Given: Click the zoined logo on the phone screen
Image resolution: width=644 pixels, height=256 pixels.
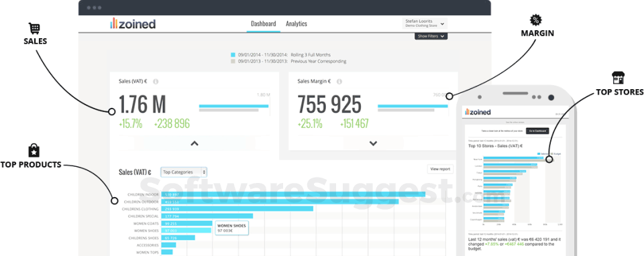Looking at the screenshot, I should (x=478, y=113).
